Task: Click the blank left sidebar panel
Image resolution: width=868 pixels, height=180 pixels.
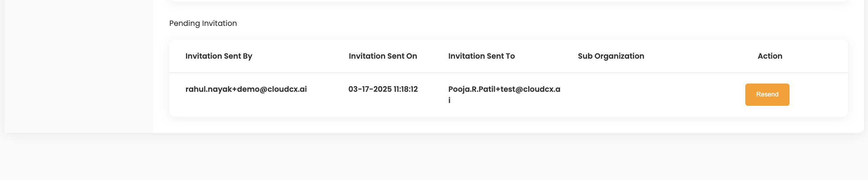Action: [x=78, y=65]
